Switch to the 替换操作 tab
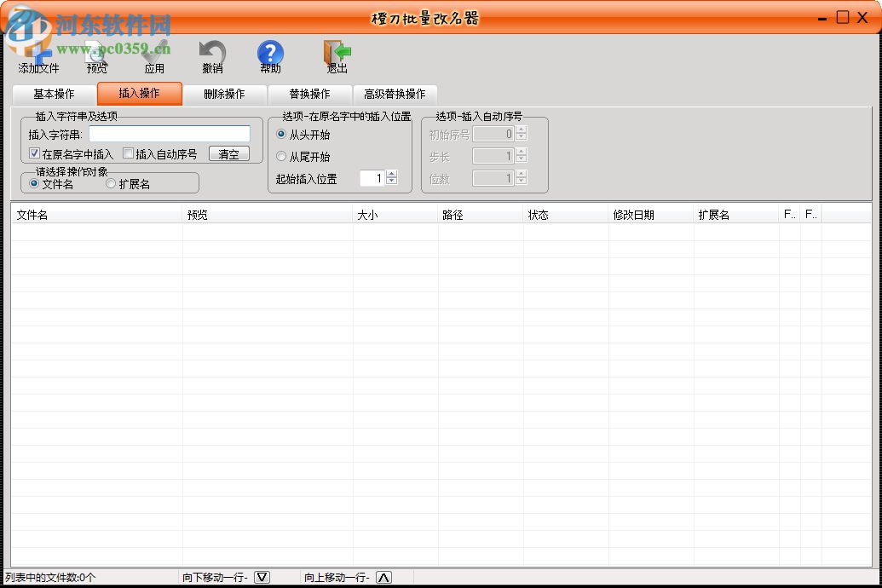 [x=308, y=95]
